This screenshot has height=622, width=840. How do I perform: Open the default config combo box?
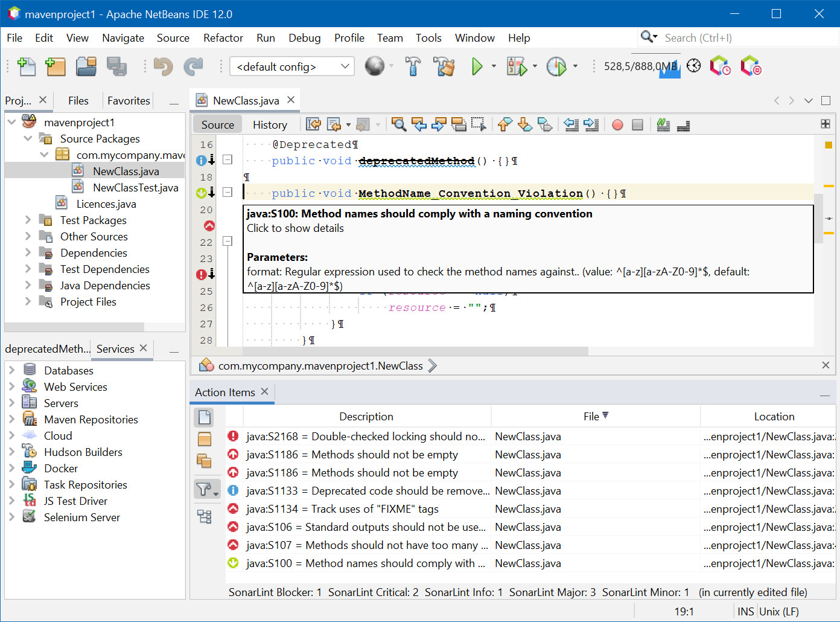[x=344, y=66]
